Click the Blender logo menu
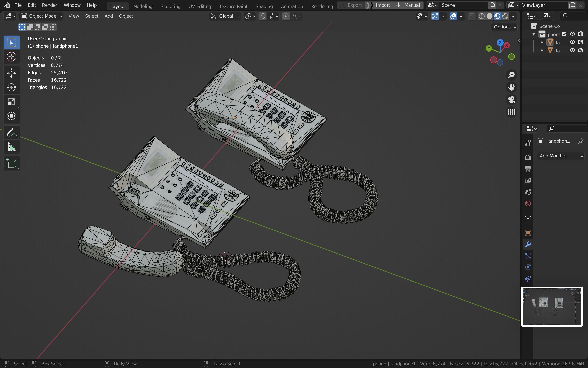 pos(7,5)
